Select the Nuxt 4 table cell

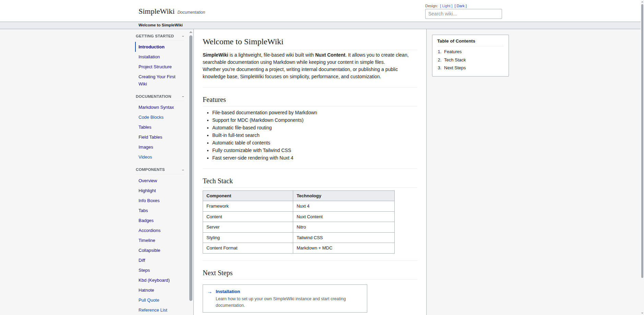click(344, 206)
